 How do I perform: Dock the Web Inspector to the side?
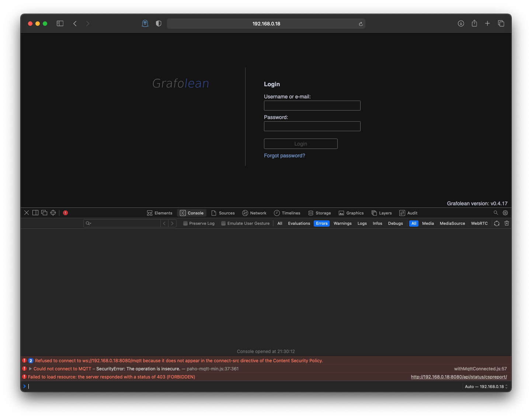pyautogui.click(x=35, y=213)
